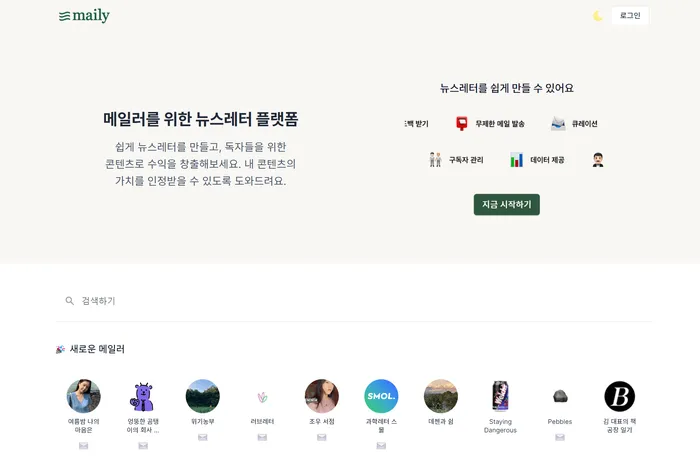Click the magnifying glass search icon
700x460 pixels.
(x=70, y=300)
